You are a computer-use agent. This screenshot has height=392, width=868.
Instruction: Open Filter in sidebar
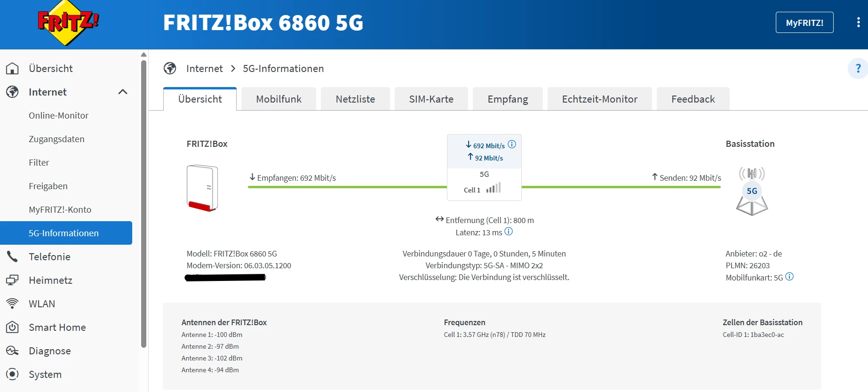point(39,163)
